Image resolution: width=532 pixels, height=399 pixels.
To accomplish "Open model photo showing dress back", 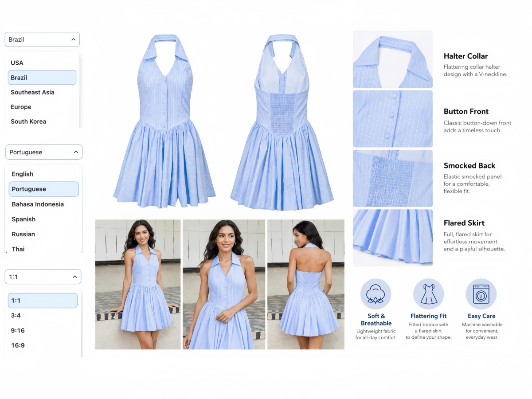I will pyautogui.click(x=306, y=284).
